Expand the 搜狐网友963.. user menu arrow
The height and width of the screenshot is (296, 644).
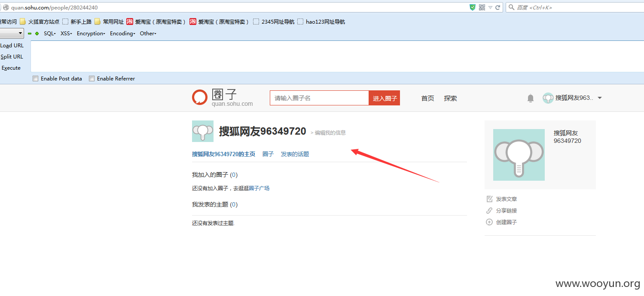click(600, 98)
